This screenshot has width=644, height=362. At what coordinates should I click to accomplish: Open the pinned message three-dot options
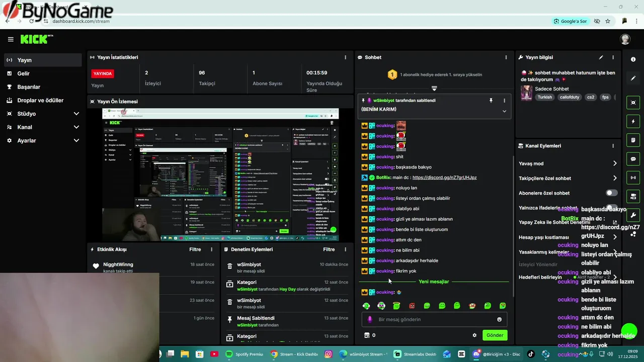click(x=504, y=101)
